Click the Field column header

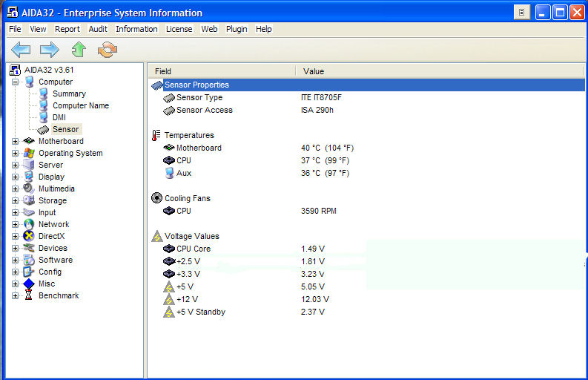(x=222, y=71)
